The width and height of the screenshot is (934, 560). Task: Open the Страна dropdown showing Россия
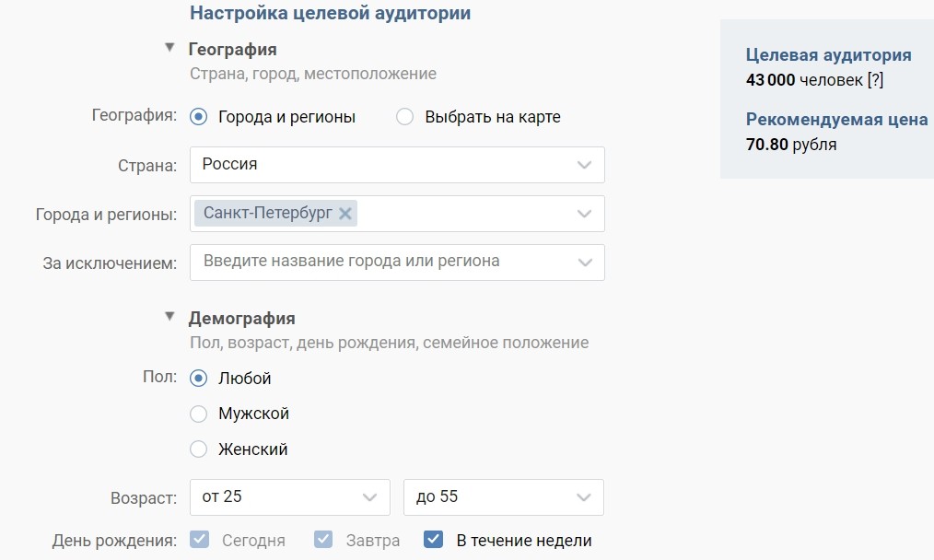397,165
